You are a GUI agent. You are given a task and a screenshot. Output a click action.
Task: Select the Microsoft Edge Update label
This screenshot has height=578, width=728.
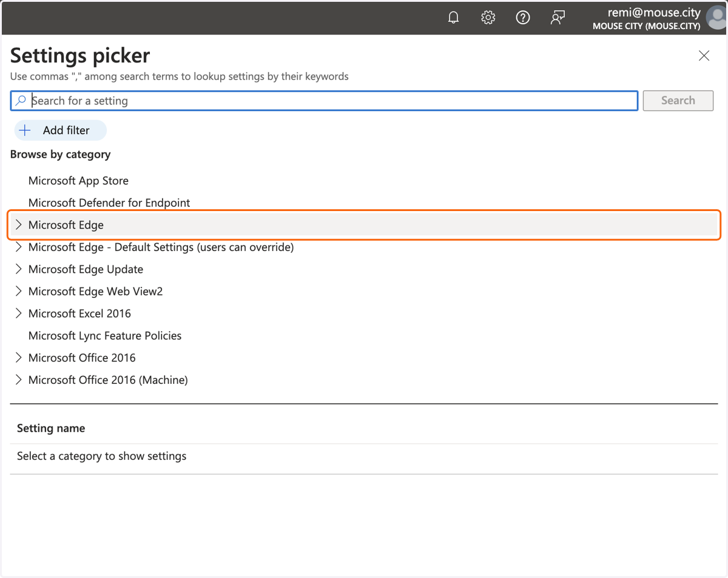click(86, 269)
